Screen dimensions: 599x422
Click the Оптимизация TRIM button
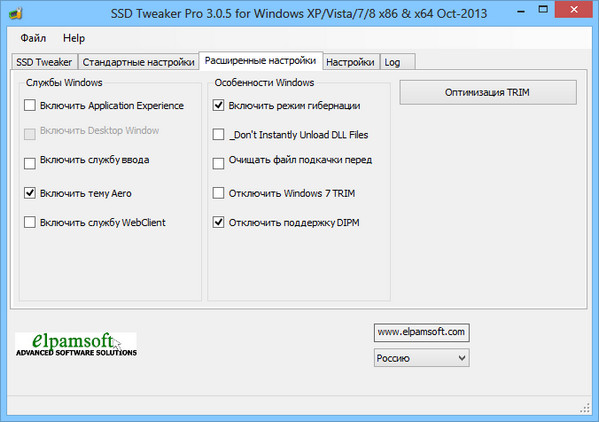tap(488, 92)
